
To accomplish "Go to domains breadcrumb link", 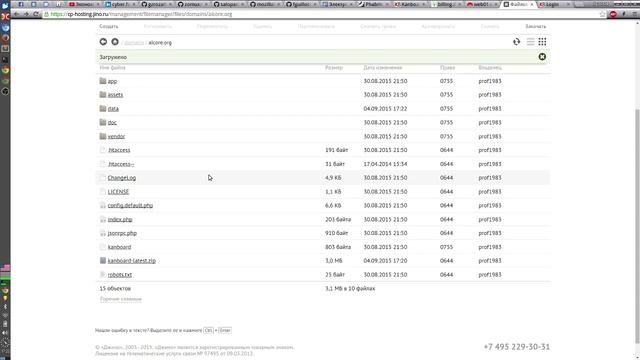I will click(134, 42).
